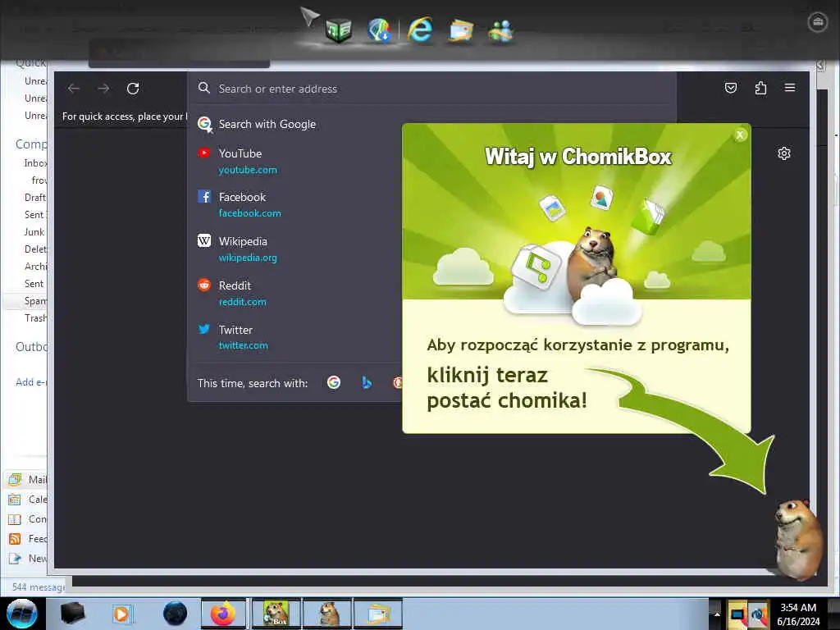840x630 pixels.
Task: Launch Internet Explorer from the top dock
Action: [420, 30]
